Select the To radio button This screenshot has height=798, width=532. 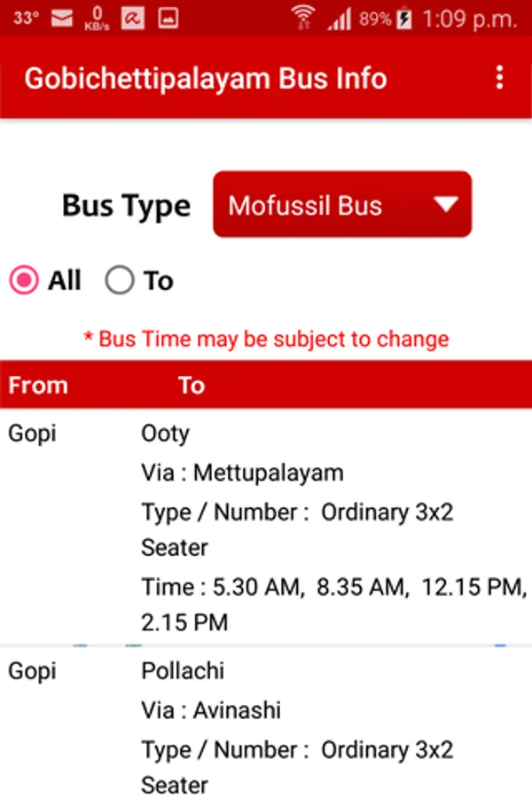click(x=120, y=281)
